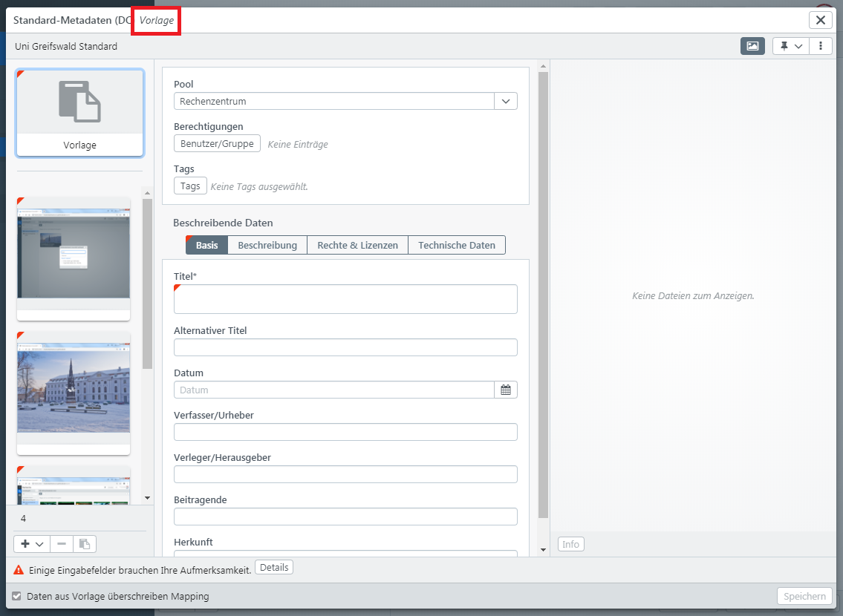Click the copy/paste icon in bottom toolbar
The width and height of the screenshot is (843, 616).
point(85,544)
